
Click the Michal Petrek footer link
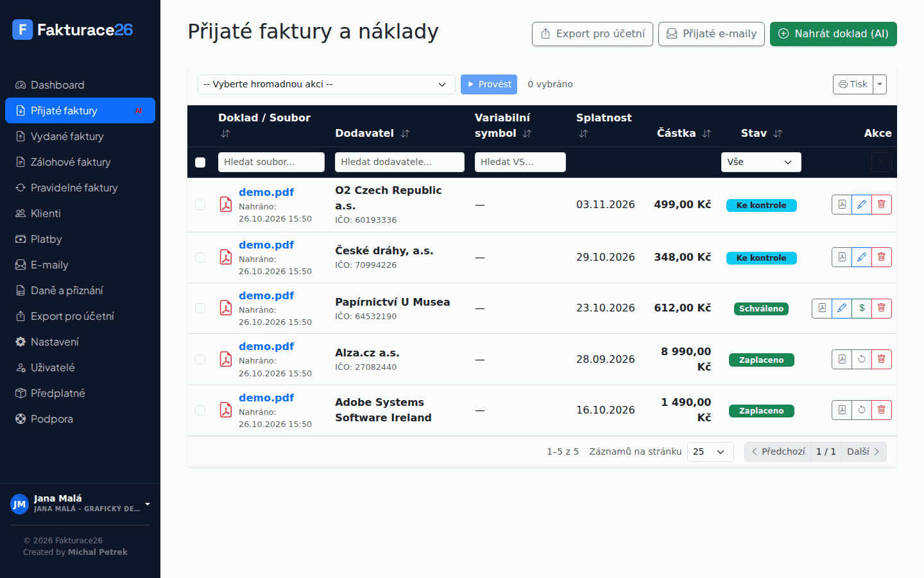[x=98, y=552]
